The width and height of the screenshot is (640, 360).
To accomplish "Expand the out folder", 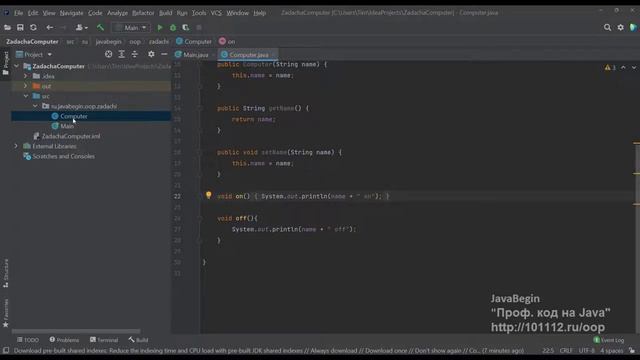I will click(x=25, y=86).
